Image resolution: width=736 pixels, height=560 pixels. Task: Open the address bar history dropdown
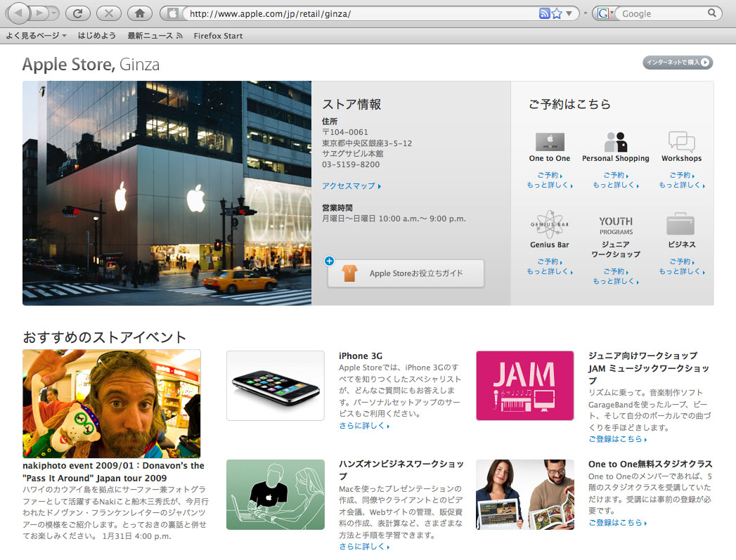(x=569, y=13)
